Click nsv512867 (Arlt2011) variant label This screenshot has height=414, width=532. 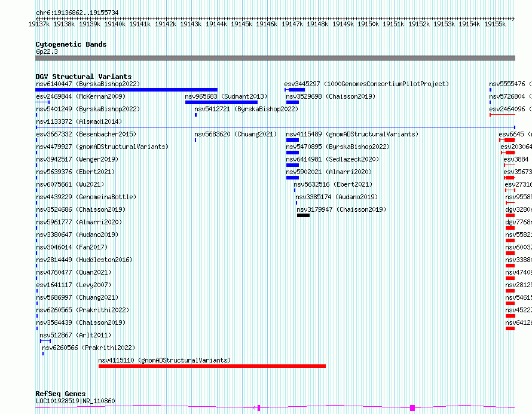pos(75,335)
